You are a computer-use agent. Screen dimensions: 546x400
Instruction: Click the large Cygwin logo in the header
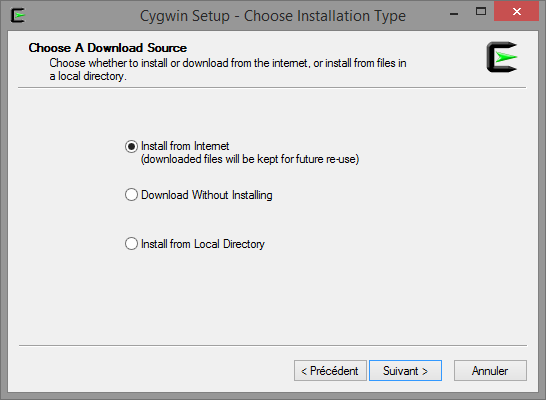point(502,57)
